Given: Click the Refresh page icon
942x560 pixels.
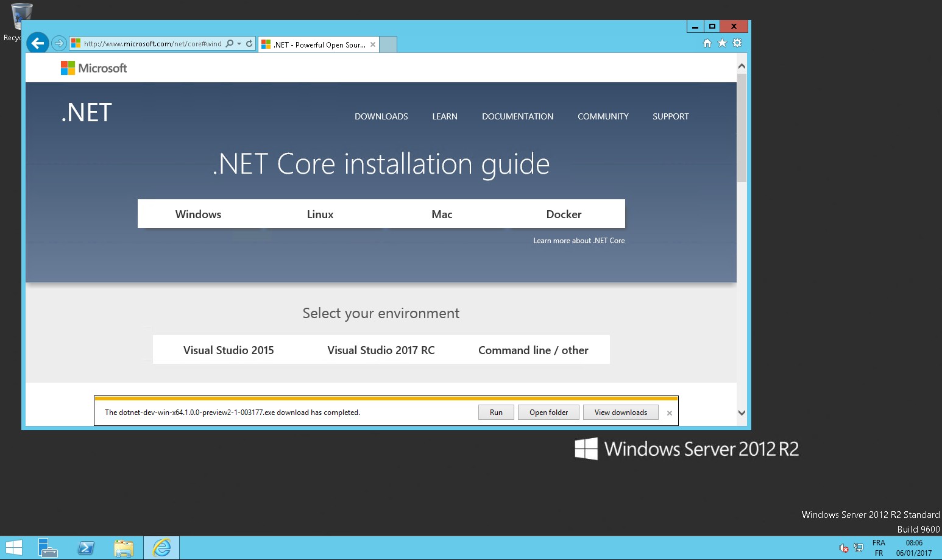Looking at the screenshot, I should click(x=249, y=44).
